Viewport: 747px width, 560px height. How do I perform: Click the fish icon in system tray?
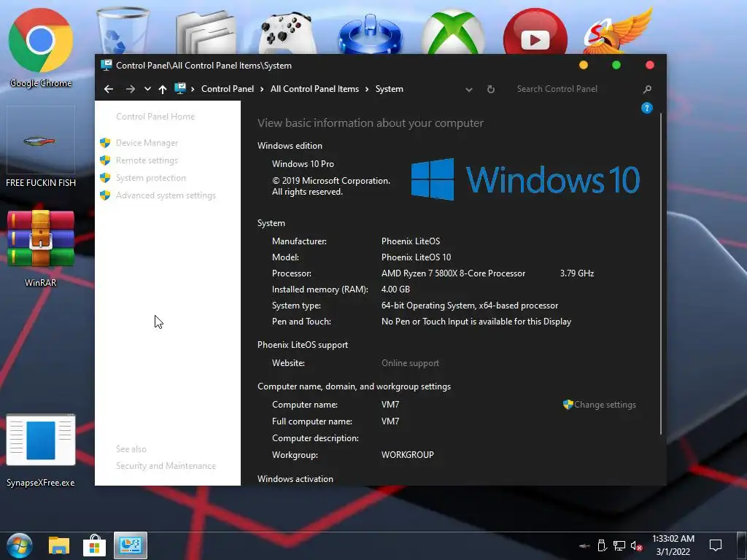click(584, 545)
